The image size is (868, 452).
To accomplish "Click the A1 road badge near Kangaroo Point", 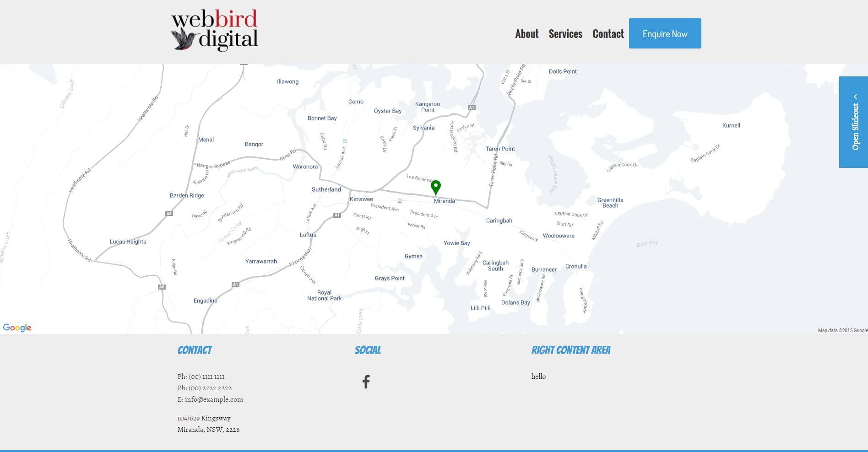I will click(x=472, y=108).
